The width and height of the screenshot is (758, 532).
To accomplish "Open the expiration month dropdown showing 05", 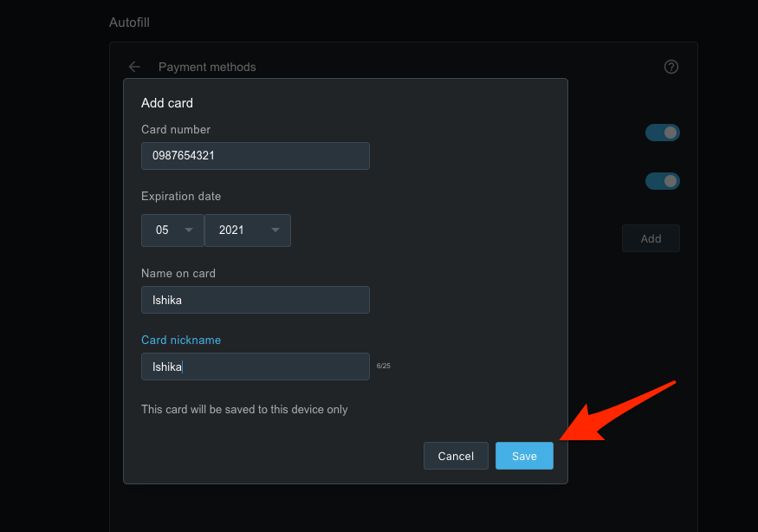I will pos(173,230).
